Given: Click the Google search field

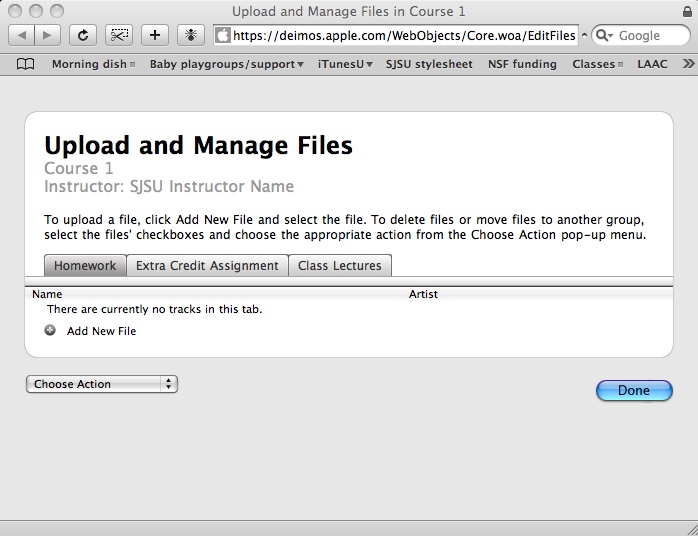Looking at the screenshot, I should (648, 35).
